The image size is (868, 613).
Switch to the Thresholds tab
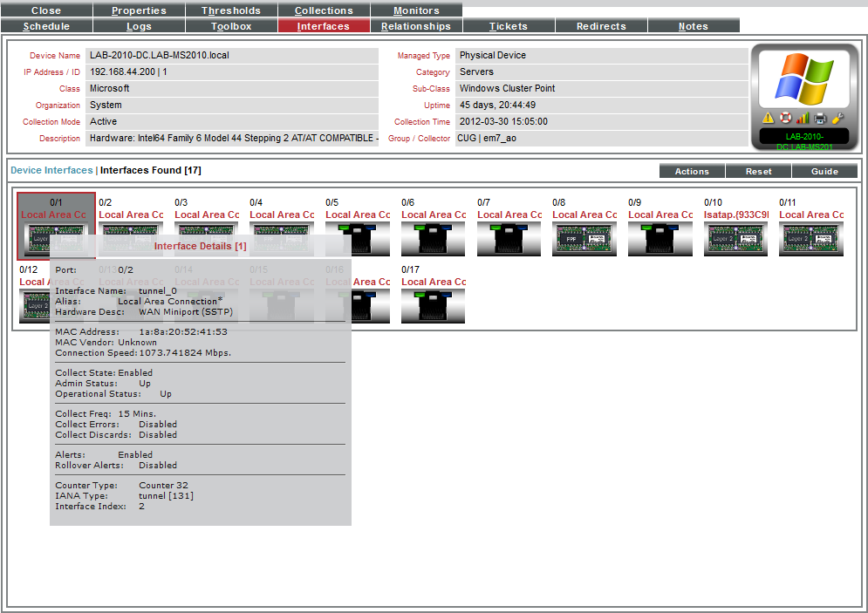click(x=231, y=10)
